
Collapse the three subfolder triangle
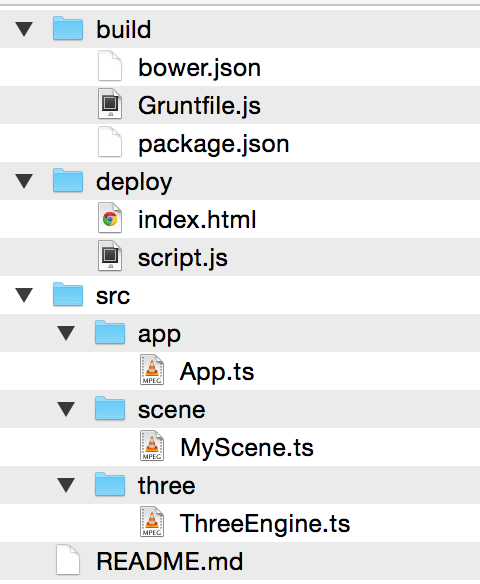click(x=67, y=485)
